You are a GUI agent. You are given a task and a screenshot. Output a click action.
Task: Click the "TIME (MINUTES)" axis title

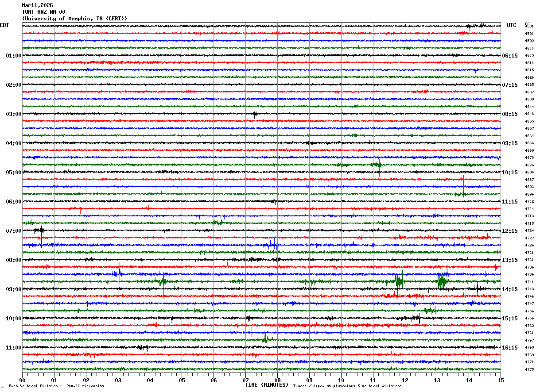(267, 385)
